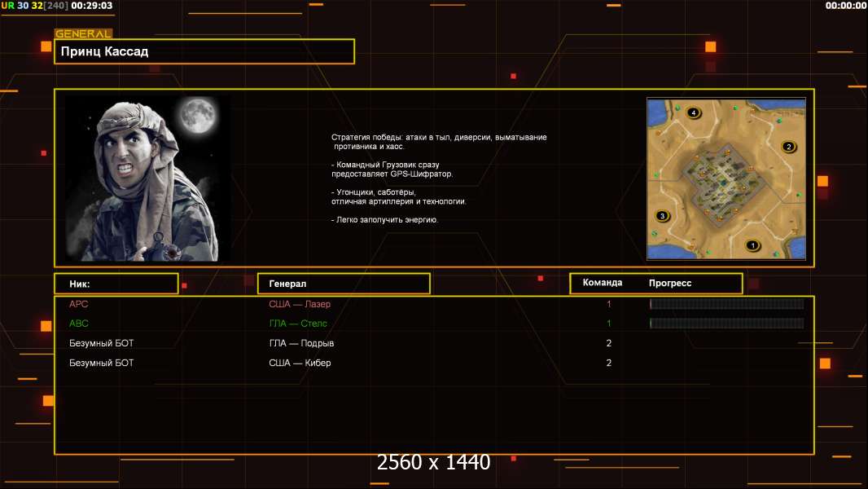Image resolution: width=868 pixels, height=489 pixels.
Task: Click the Прогресс column header
Action: click(670, 283)
